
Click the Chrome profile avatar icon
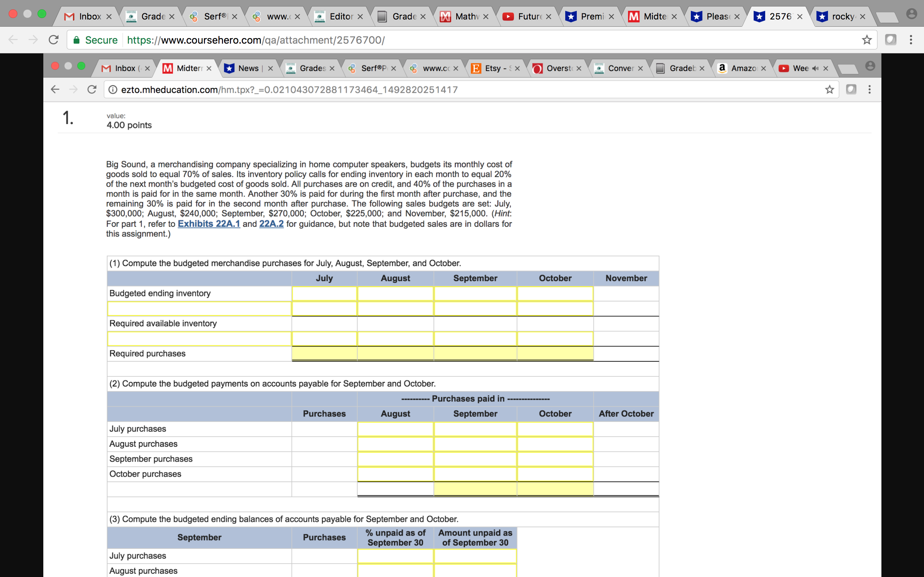click(x=911, y=14)
